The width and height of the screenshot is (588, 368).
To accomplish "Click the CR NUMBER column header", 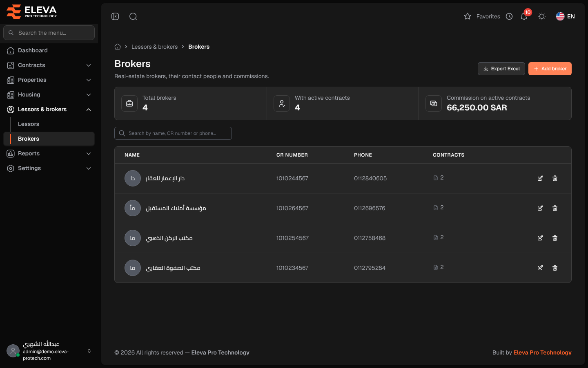I will (292, 155).
